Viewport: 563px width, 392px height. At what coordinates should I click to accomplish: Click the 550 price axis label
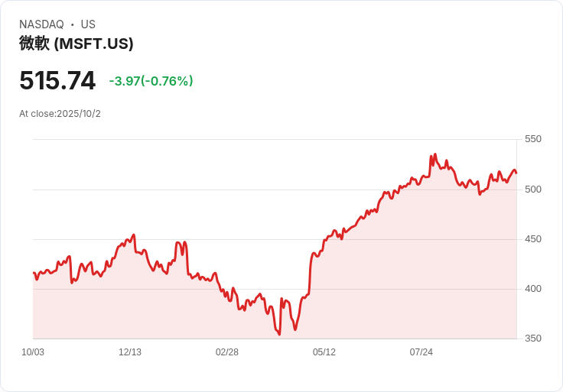(533, 139)
